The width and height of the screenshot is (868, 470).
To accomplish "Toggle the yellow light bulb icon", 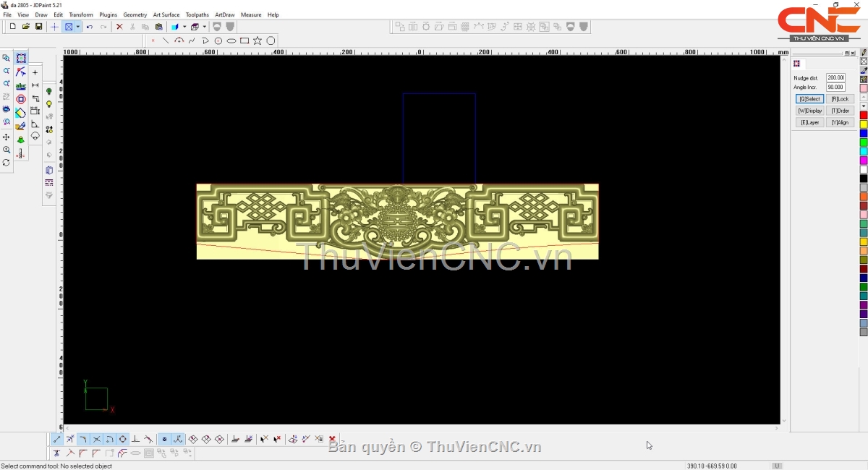I will 49,105.
